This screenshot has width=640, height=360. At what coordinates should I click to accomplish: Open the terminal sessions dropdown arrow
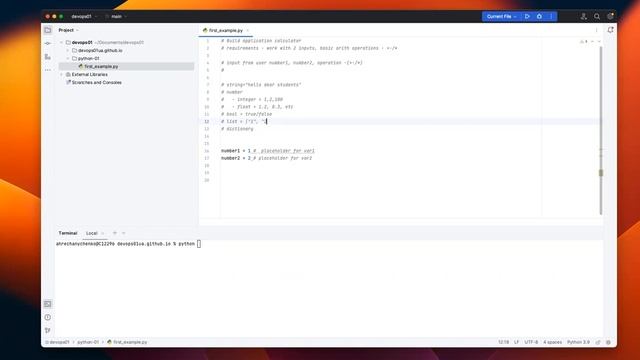click(x=124, y=233)
